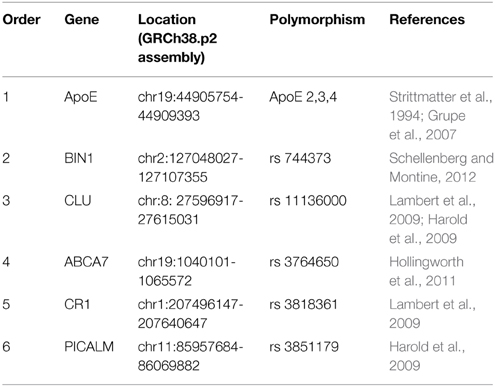Screen dimensions: 495x387
Task: Open the Grupe et al., 2007 citation
Action: 430,125
